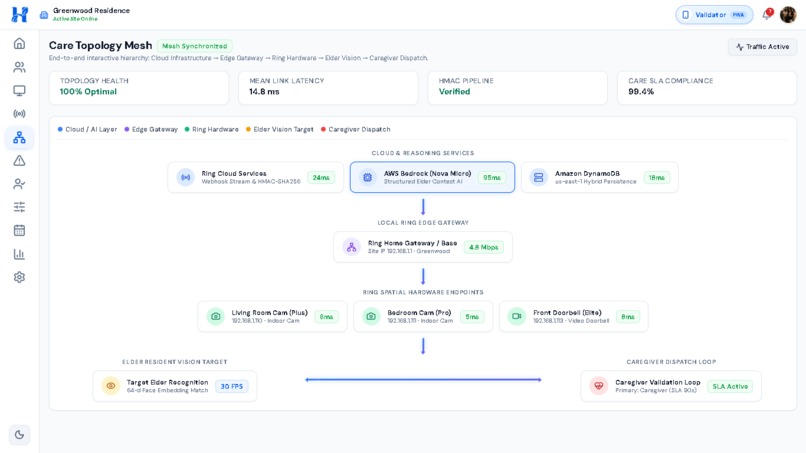This screenshot has height=453, width=806.
Task: Open the bar chart analytics icon
Action: [19, 254]
